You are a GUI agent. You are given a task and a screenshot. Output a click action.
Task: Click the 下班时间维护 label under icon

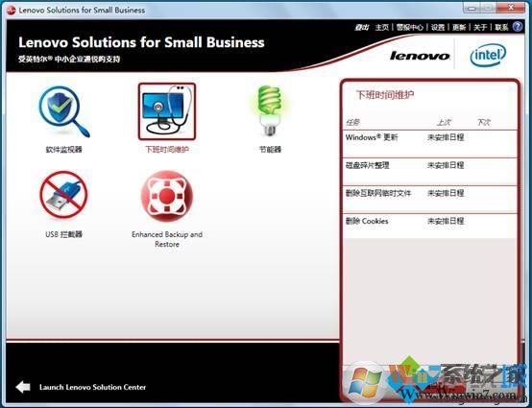(167, 150)
